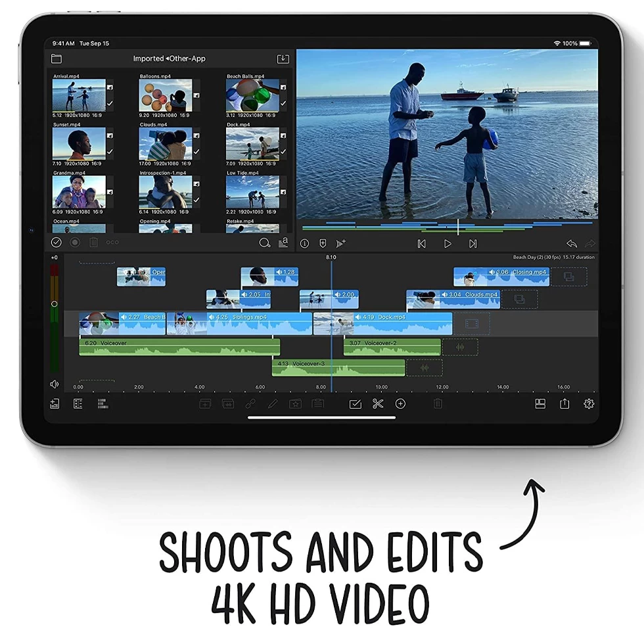Select the Clouds.mp4 clip on timeline
Viewport: 644px width, 644px height.
tap(453, 300)
